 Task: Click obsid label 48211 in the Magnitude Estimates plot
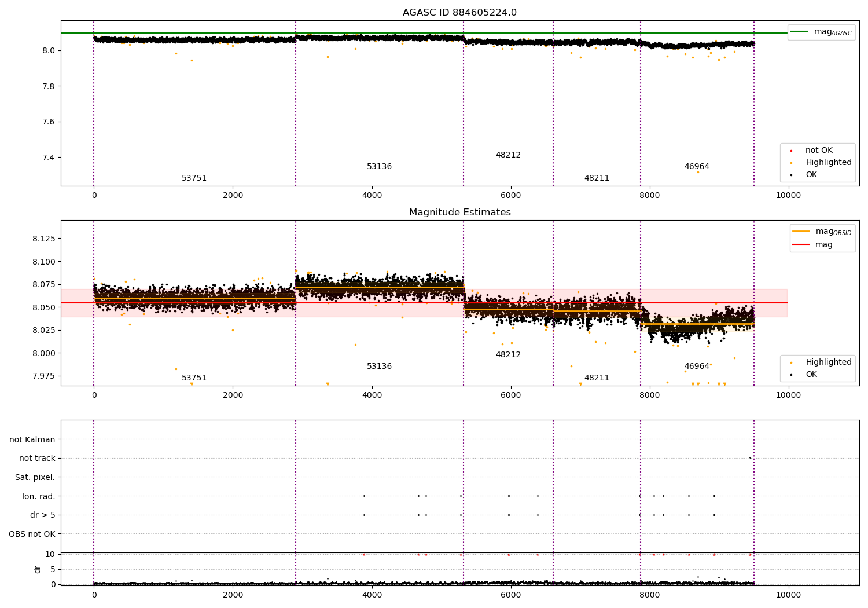(x=597, y=378)
